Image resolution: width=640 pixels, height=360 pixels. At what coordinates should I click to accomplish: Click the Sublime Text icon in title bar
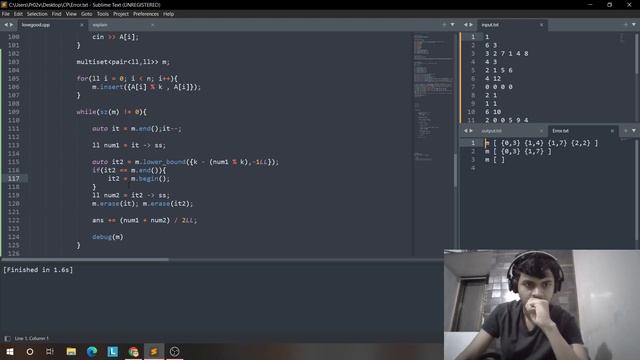[x=4, y=5]
